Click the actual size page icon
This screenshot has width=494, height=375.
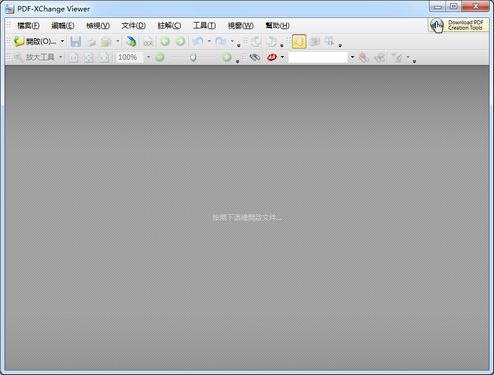click(73, 58)
